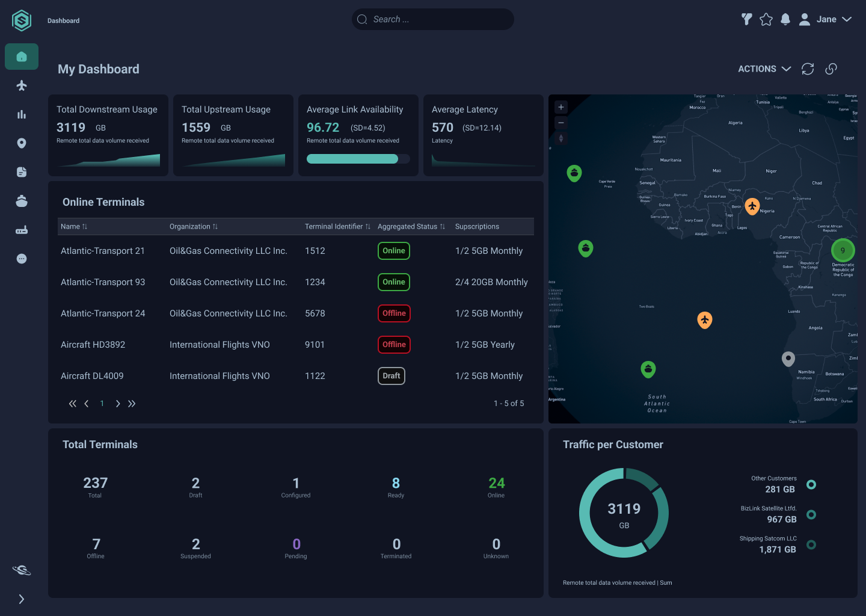The width and height of the screenshot is (866, 616).
Task: Click the map zoom in button
Action: coord(561,107)
